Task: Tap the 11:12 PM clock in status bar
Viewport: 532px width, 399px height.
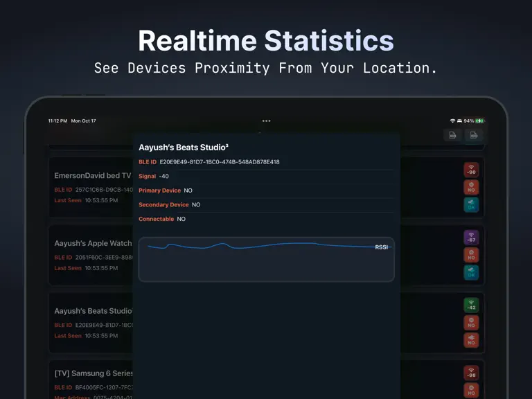Action: (x=57, y=121)
